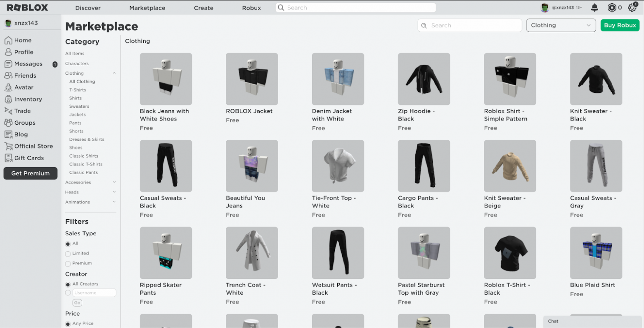Expand the Heads category
Image resolution: width=644 pixels, height=328 pixels.
click(114, 192)
